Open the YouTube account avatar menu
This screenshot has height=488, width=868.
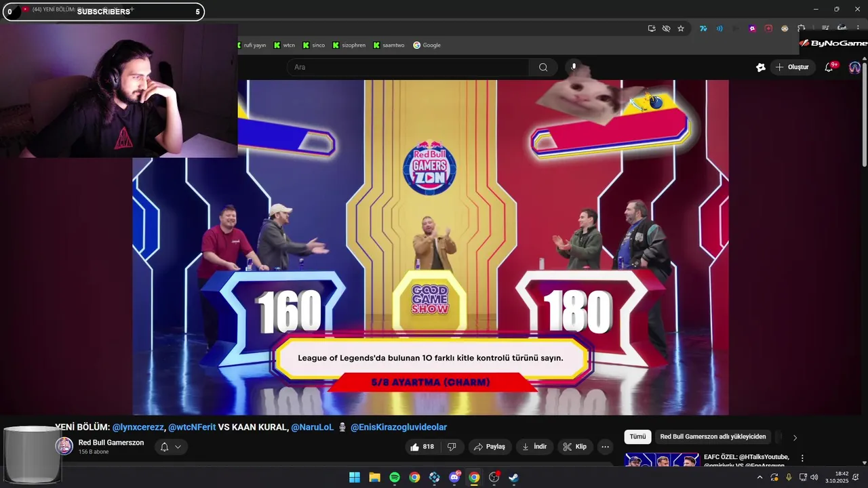pos(854,67)
